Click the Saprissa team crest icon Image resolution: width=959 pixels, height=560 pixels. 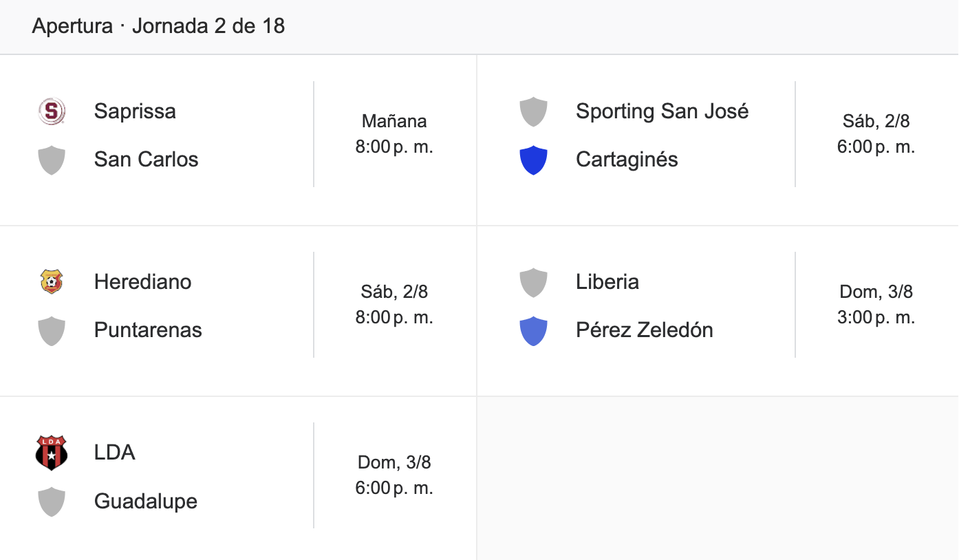click(52, 111)
